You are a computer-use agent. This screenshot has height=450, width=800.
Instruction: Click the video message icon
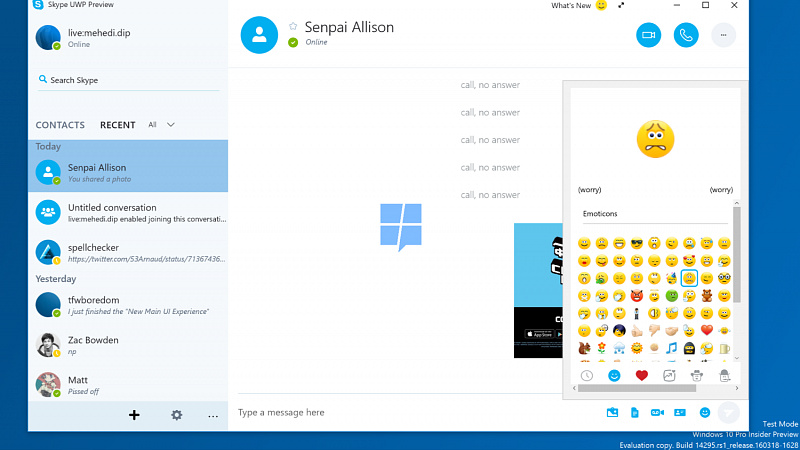tap(657, 412)
